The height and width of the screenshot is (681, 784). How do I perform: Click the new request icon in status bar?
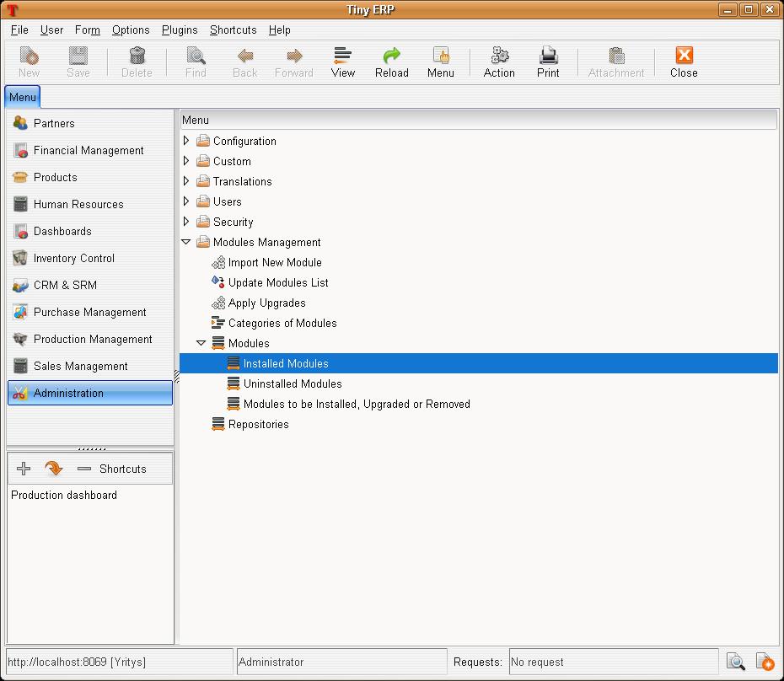(x=765, y=662)
